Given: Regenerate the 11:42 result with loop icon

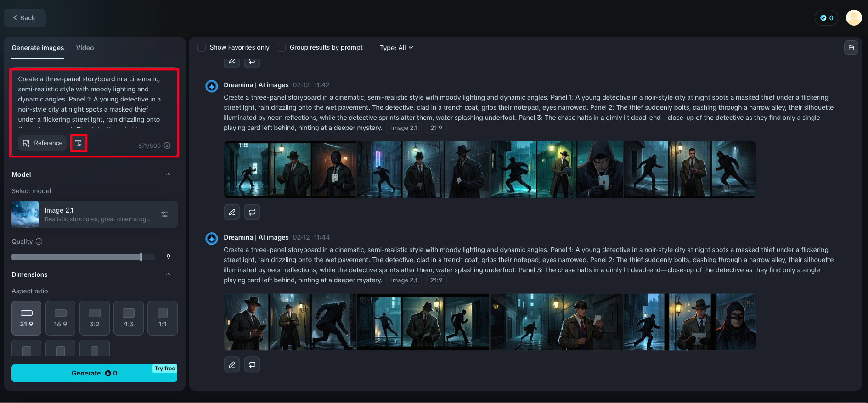Looking at the screenshot, I should click(x=252, y=212).
